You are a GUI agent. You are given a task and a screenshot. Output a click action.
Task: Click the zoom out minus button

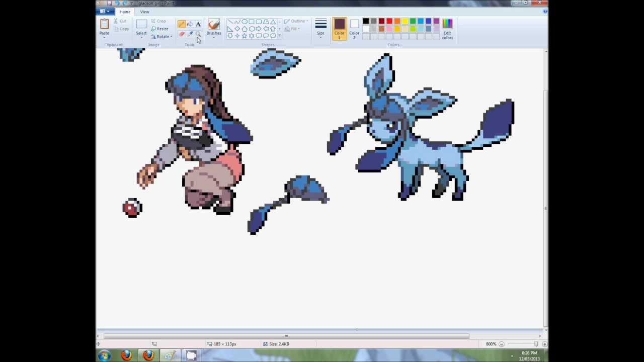(502, 344)
